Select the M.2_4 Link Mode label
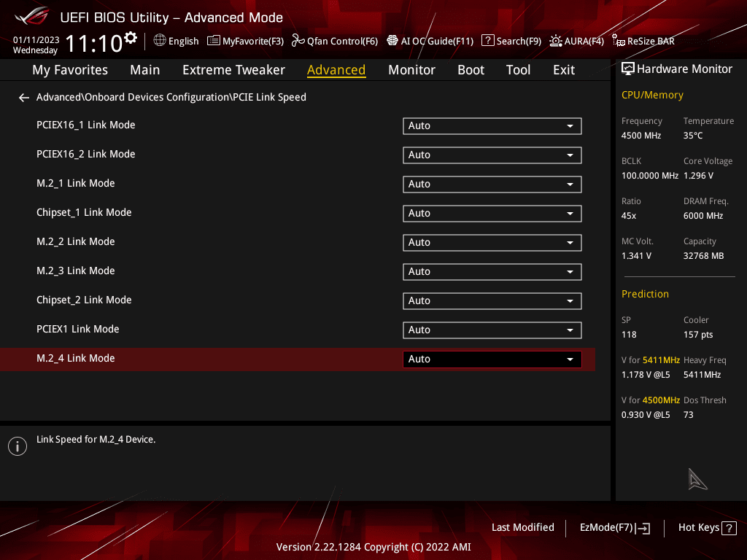Viewport: 747px width, 560px height. [76, 358]
